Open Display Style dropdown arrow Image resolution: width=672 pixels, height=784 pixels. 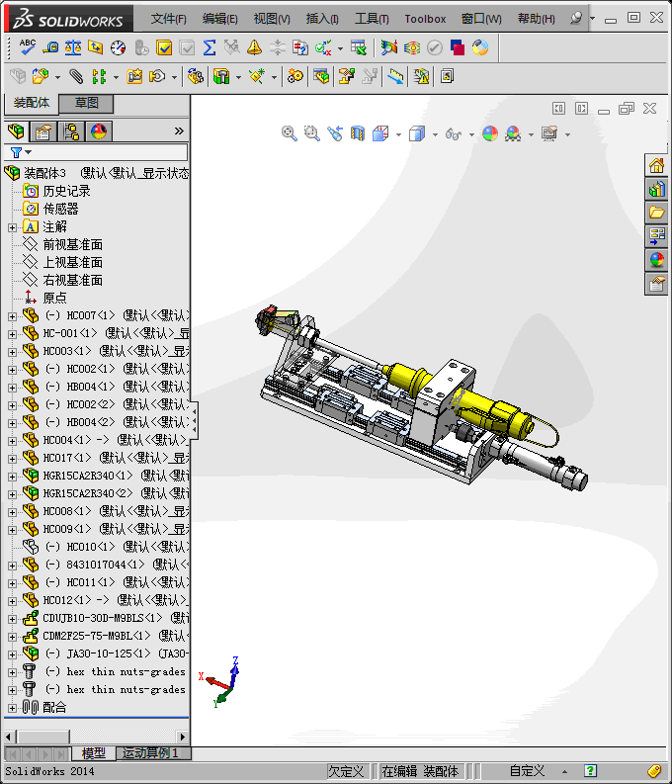pyautogui.click(x=435, y=134)
